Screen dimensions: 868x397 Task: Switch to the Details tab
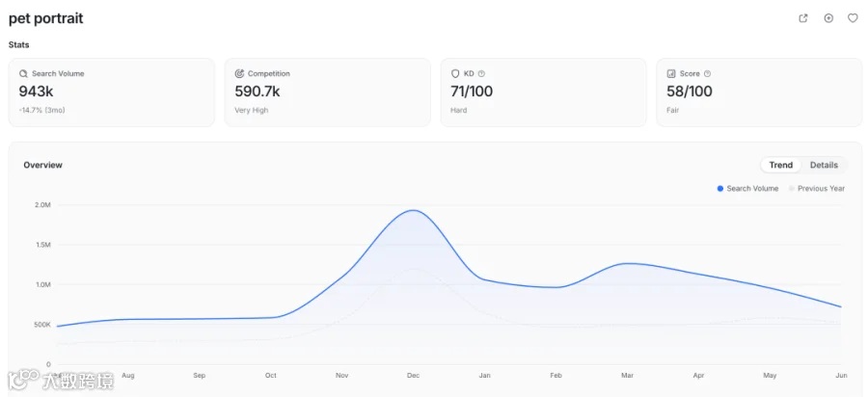pyautogui.click(x=824, y=165)
